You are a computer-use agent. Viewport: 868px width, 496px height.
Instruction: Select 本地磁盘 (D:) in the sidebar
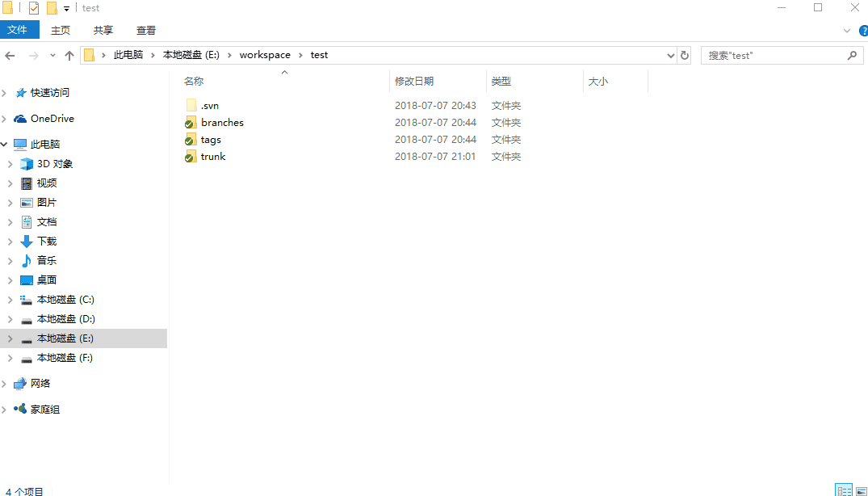coord(65,319)
